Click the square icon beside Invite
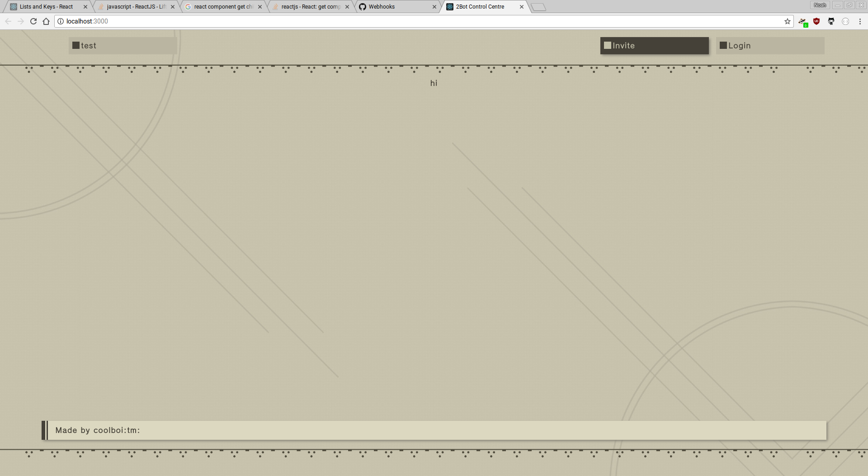The image size is (868, 476). pos(608,45)
